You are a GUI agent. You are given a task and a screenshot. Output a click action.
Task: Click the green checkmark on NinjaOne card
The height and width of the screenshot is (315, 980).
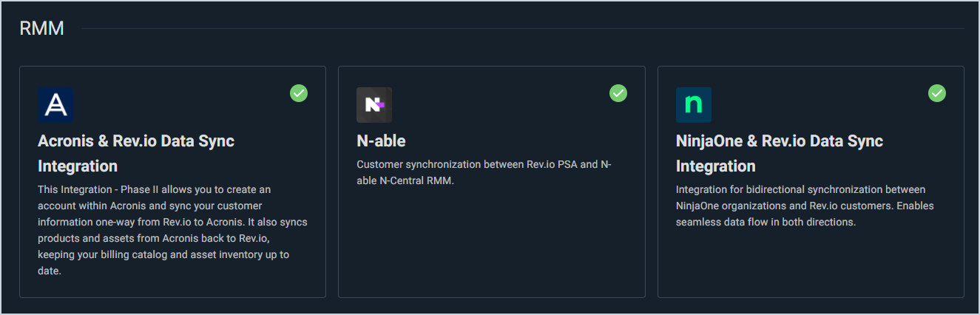pyautogui.click(x=936, y=93)
